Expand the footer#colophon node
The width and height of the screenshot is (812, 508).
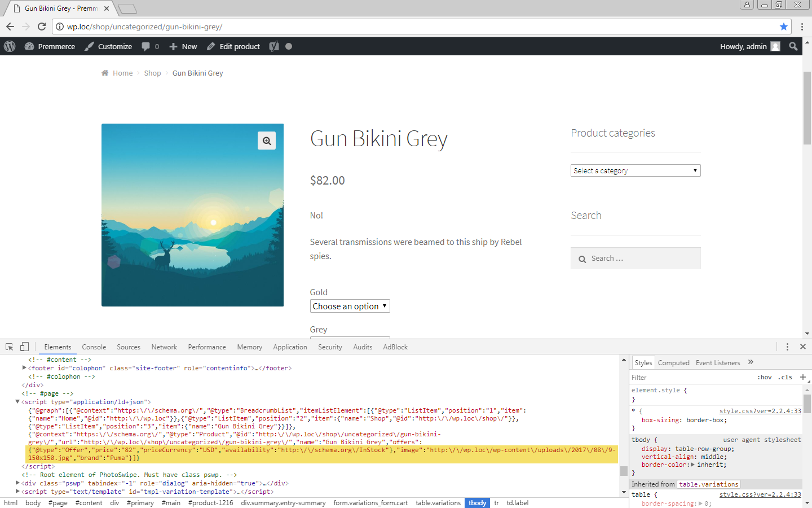24,368
